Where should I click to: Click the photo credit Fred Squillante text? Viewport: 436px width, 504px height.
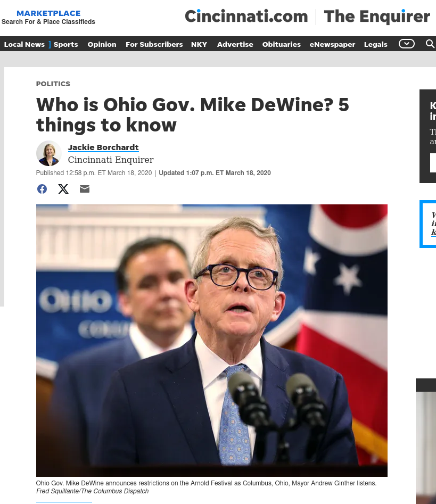tap(92, 491)
